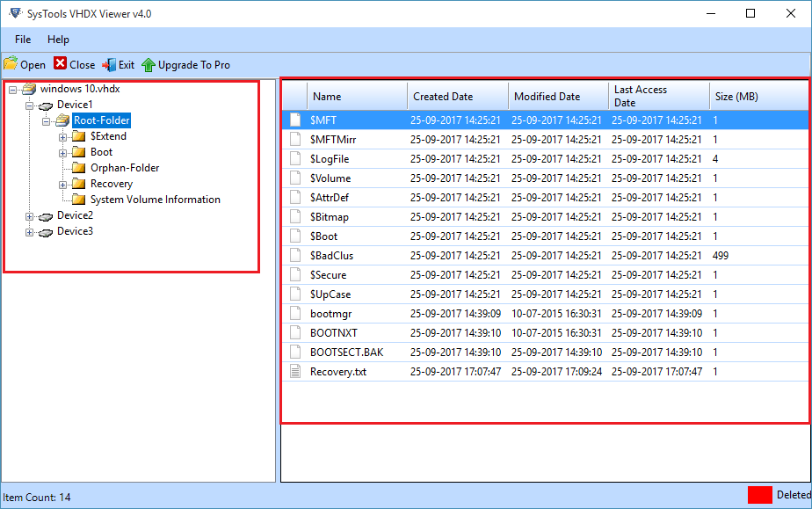Select the $MFT file row
This screenshot has width=812, height=509.
546,120
